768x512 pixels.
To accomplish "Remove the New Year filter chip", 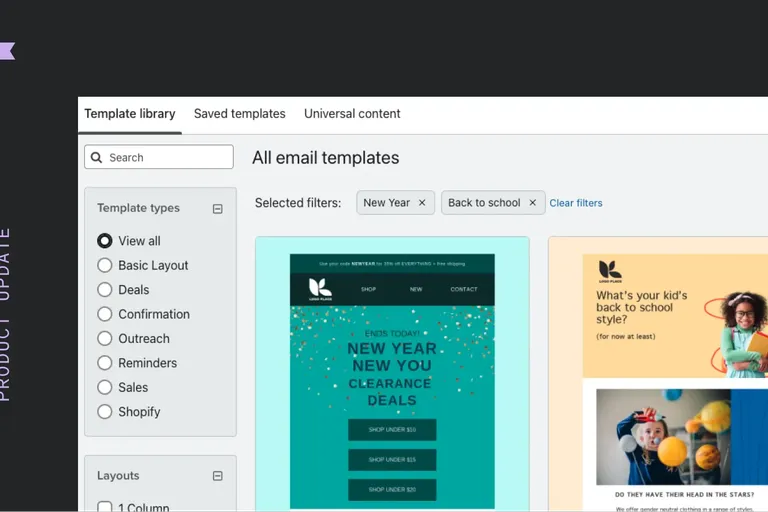I will pyautogui.click(x=422, y=203).
